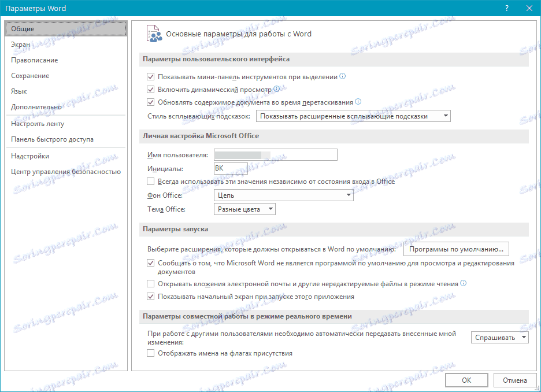The height and width of the screenshot is (392, 541).
Task: Open the Дополнительно category
Action: [x=65, y=107]
